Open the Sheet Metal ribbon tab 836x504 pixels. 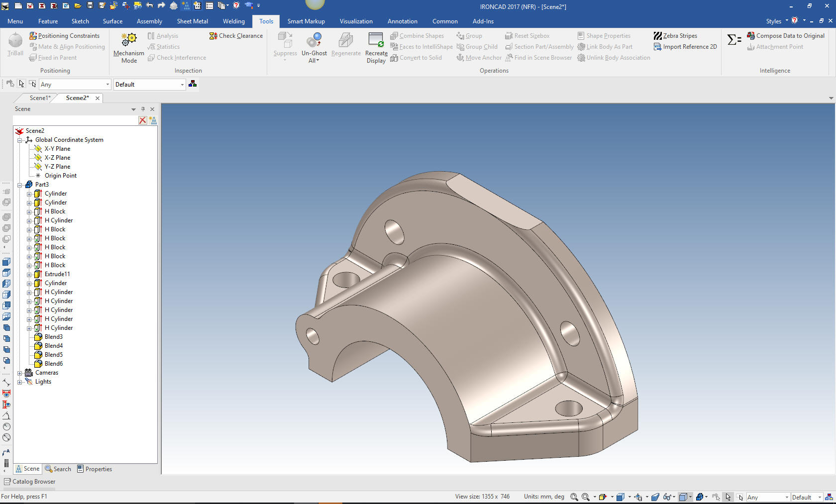192,21
